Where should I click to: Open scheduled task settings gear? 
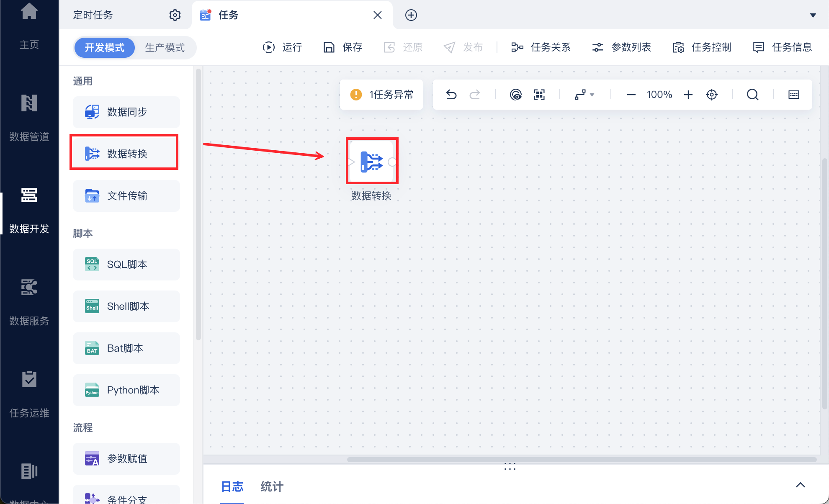pos(175,15)
